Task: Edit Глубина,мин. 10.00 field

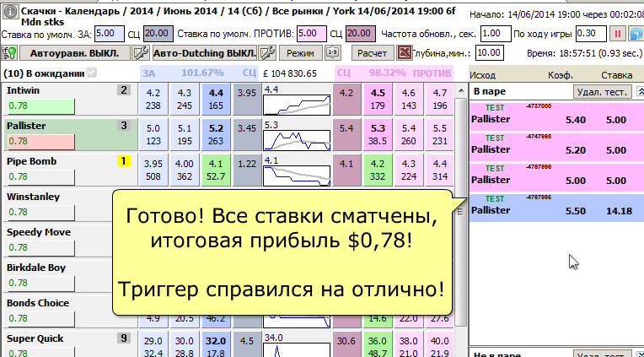Action: click(x=490, y=53)
